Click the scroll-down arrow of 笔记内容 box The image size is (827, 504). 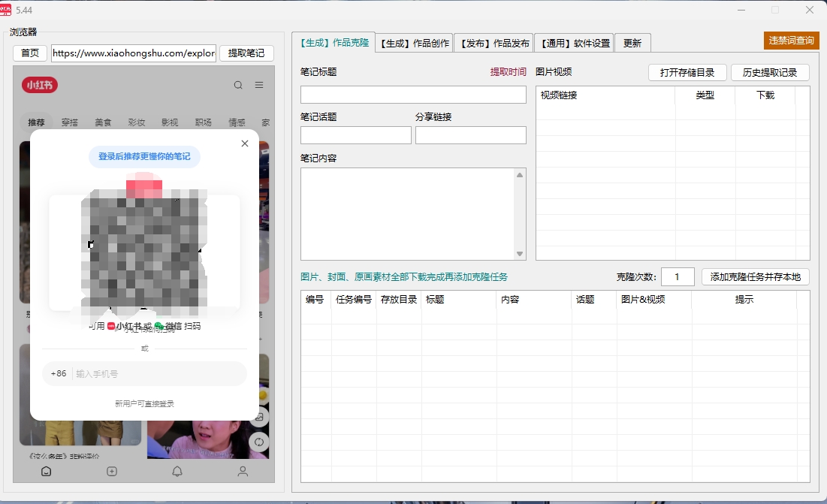click(520, 254)
